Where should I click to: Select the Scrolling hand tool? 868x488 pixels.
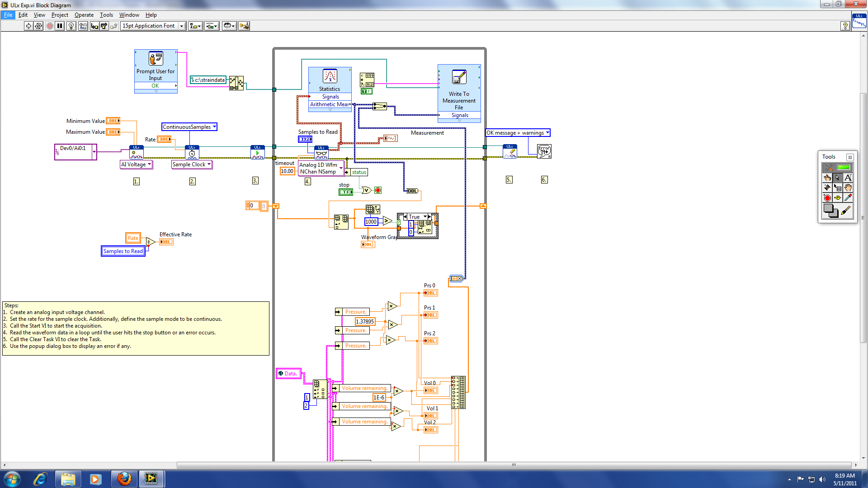pos(848,188)
